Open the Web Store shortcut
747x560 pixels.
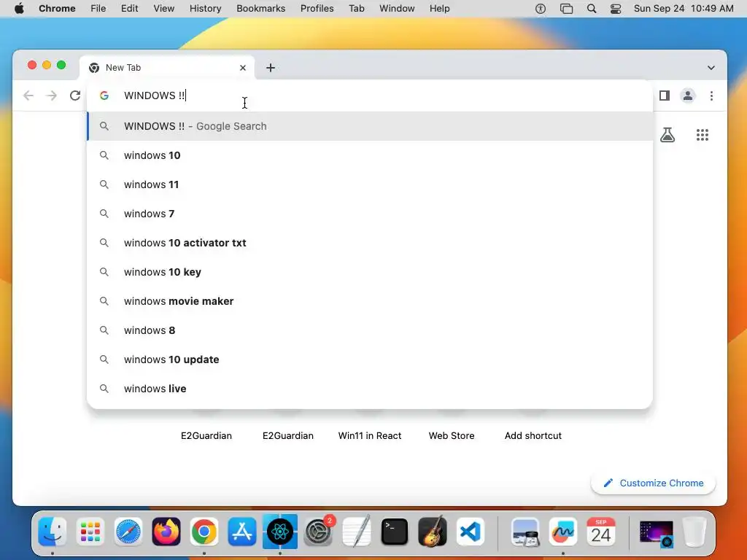pos(452,435)
